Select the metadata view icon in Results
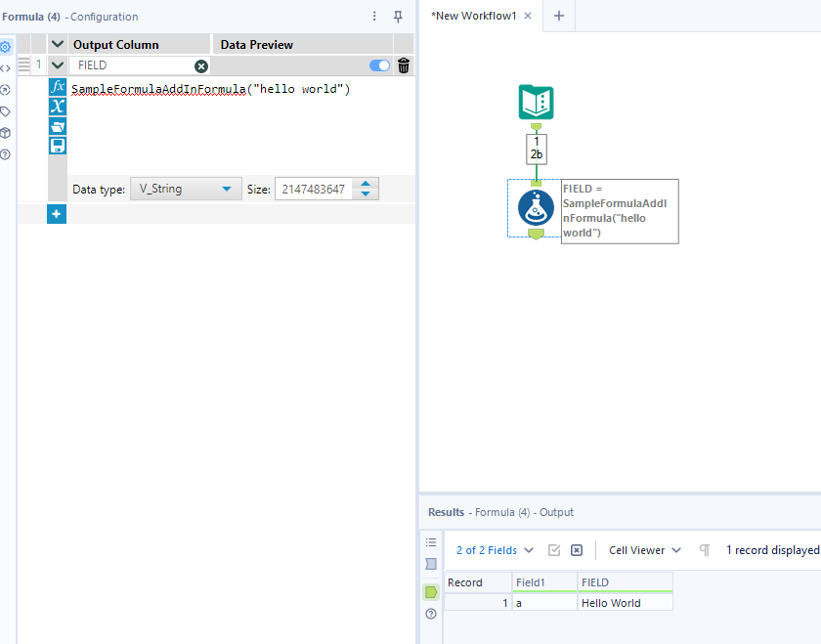The width and height of the screenshot is (821, 644). [431, 564]
